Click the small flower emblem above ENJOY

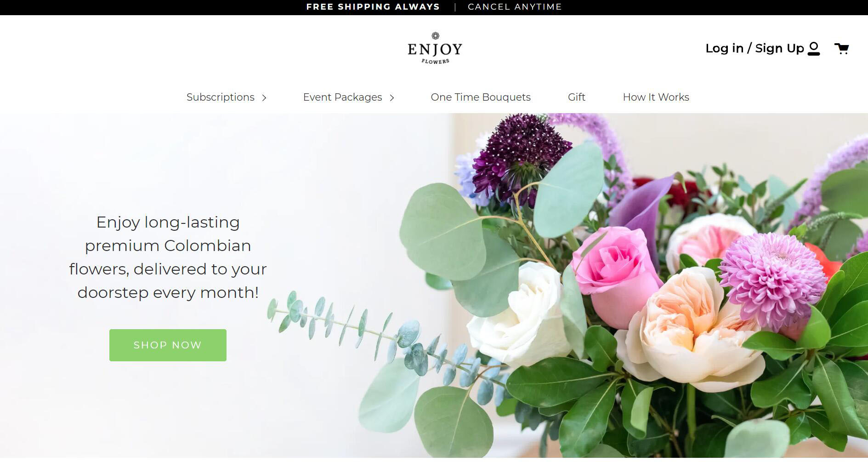(436, 36)
